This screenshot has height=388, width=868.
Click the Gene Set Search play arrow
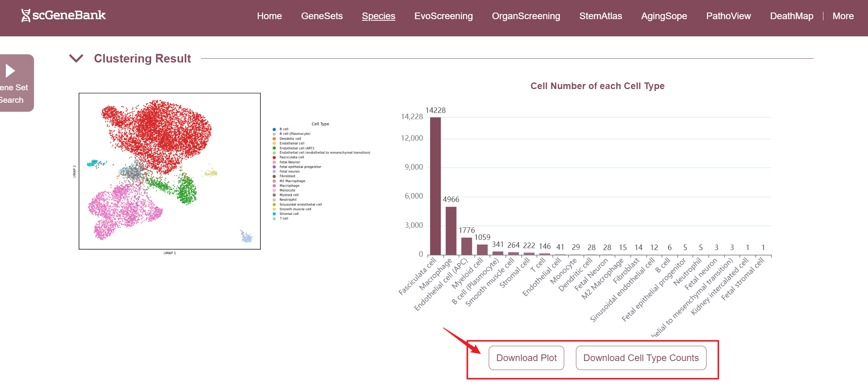point(10,71)
